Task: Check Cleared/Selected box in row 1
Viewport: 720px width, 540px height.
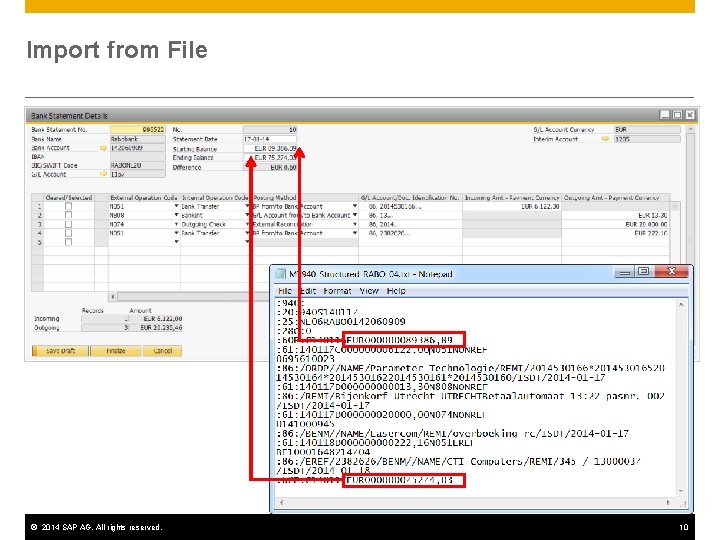Action: 68,206
